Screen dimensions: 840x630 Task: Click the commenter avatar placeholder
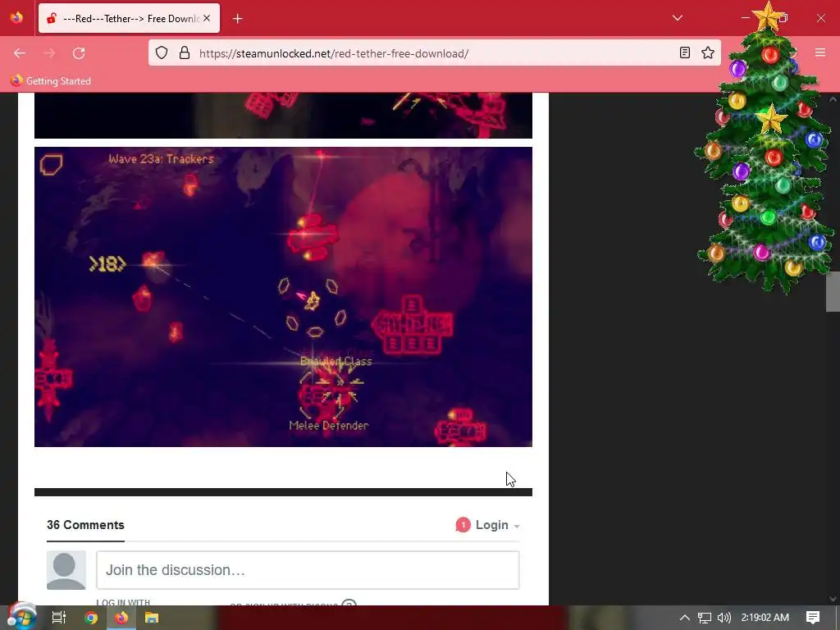[x=66, y=570]
